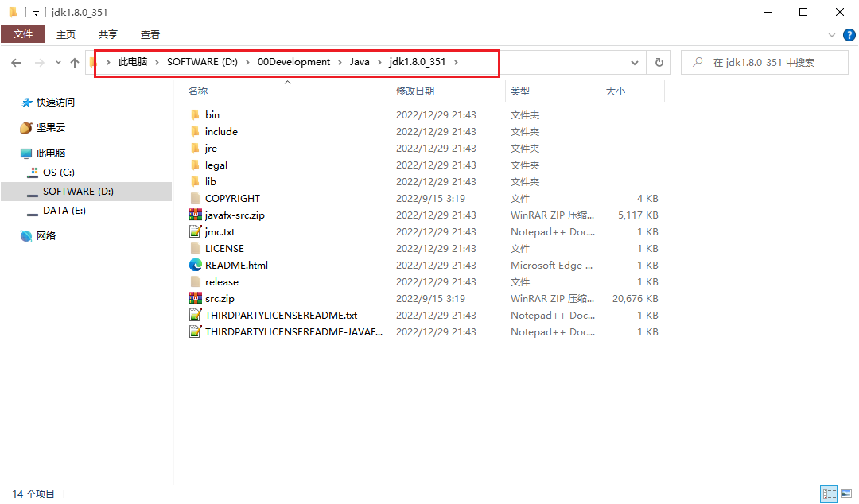Switch to large icons view layout
The image size is (859, 504).
[x=846, y=493]
